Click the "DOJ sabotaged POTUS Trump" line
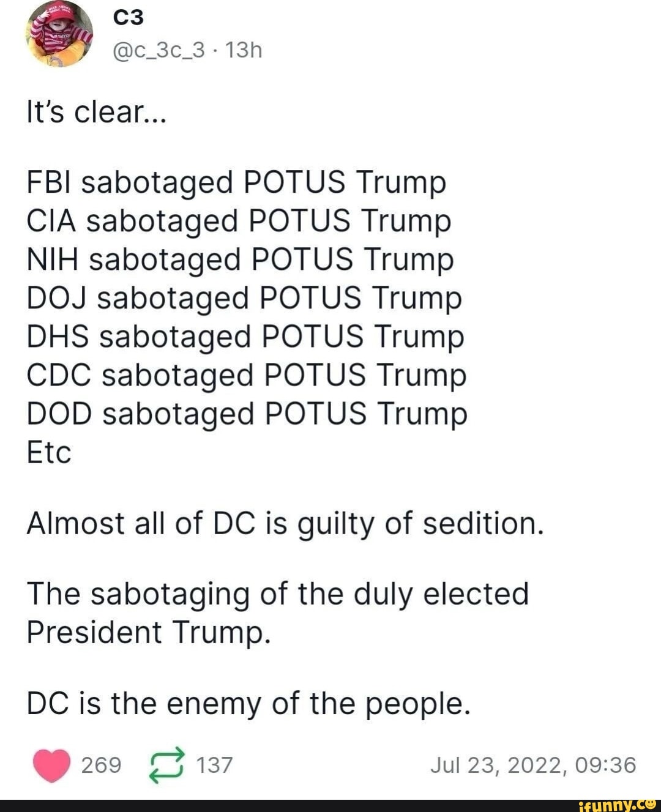The height and width of the screenshot is (812, 661). pos(244,298)
